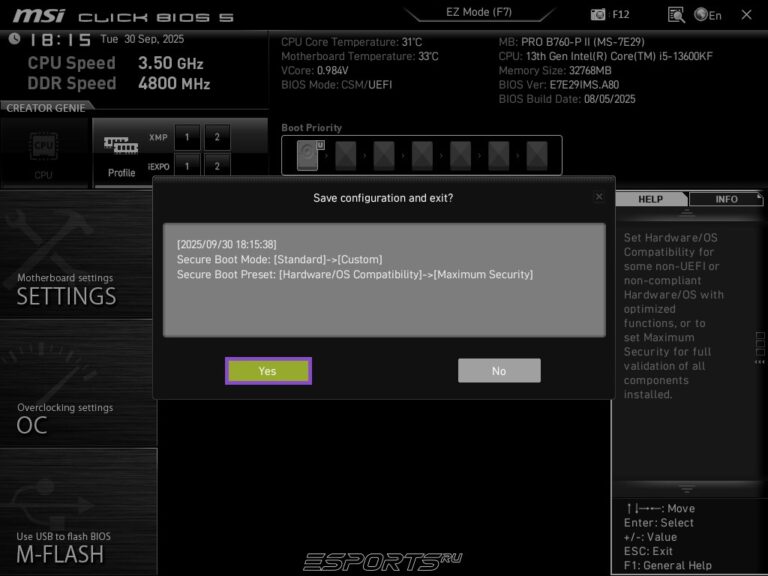Click the F1: General Help hint
Viewport: 768px width, 576px height.
(x=668, y=566)
